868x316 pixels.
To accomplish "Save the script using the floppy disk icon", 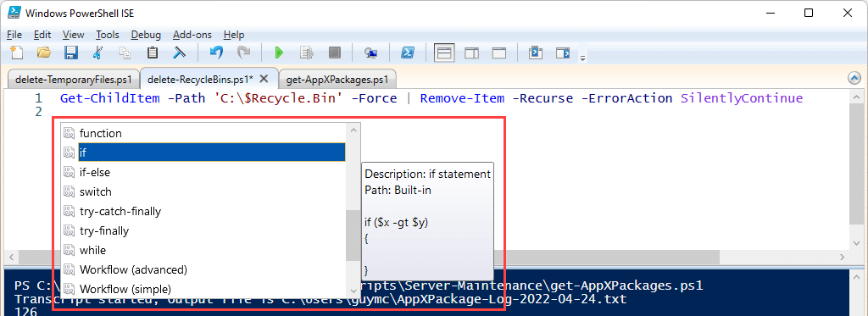I will 71,53.
